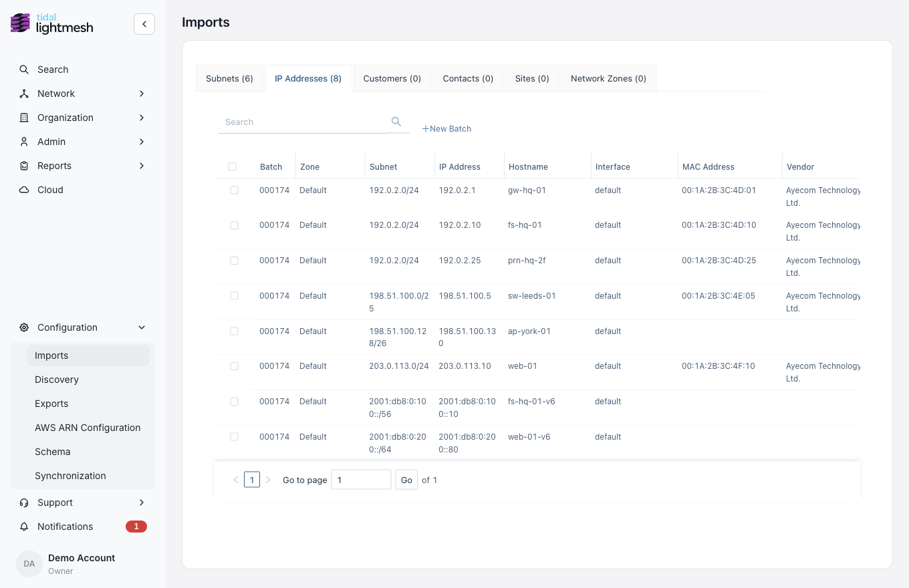The image size is (909, 588).
Task: Tick the select-all checkbox in table header
Action: pos(232,166)
